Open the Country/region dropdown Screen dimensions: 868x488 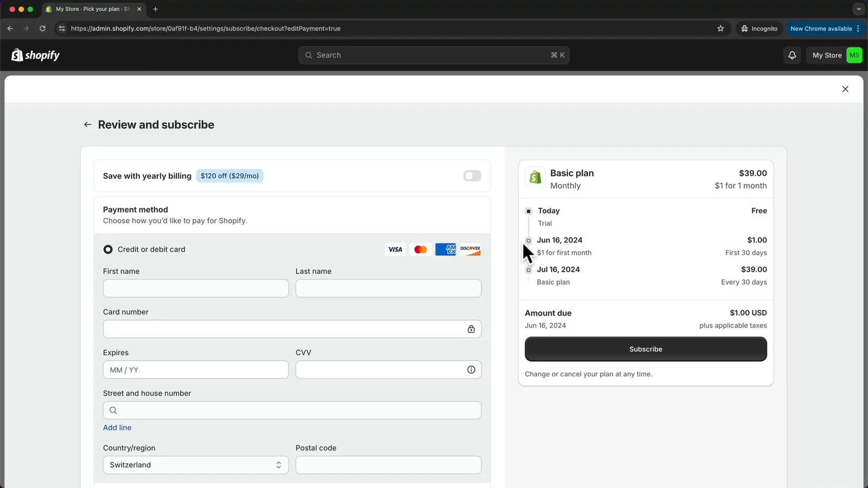196,465
